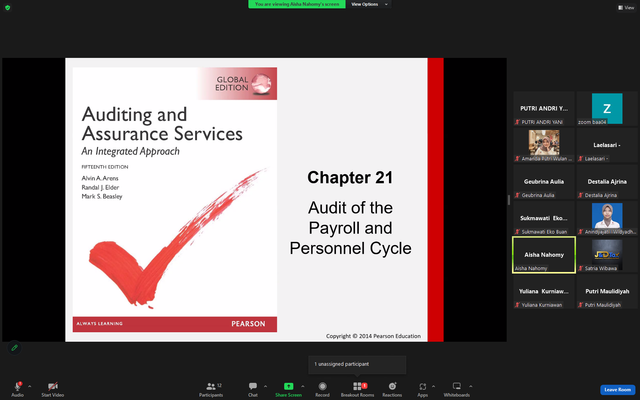
Task: Select Amanda Putri Wulan video tile
Action: pos(544,145)
